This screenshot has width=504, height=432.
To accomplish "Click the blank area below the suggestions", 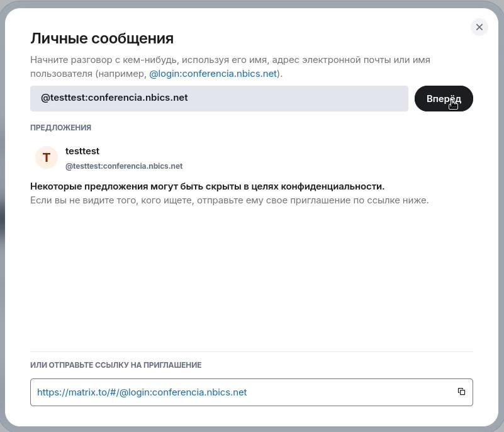I will (x=252, y=277).
